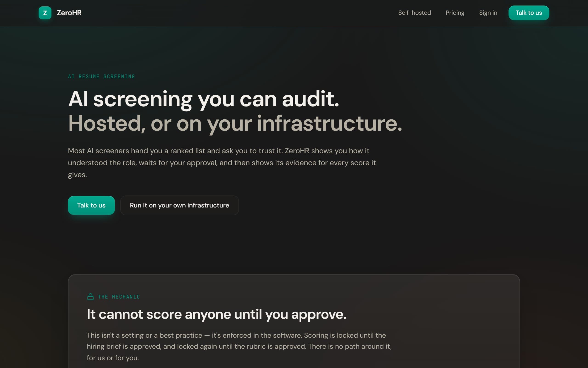Click heading It cannot score anyone until you approve
The height and width of the screenshot is (368, 588).
coord(217,314)
